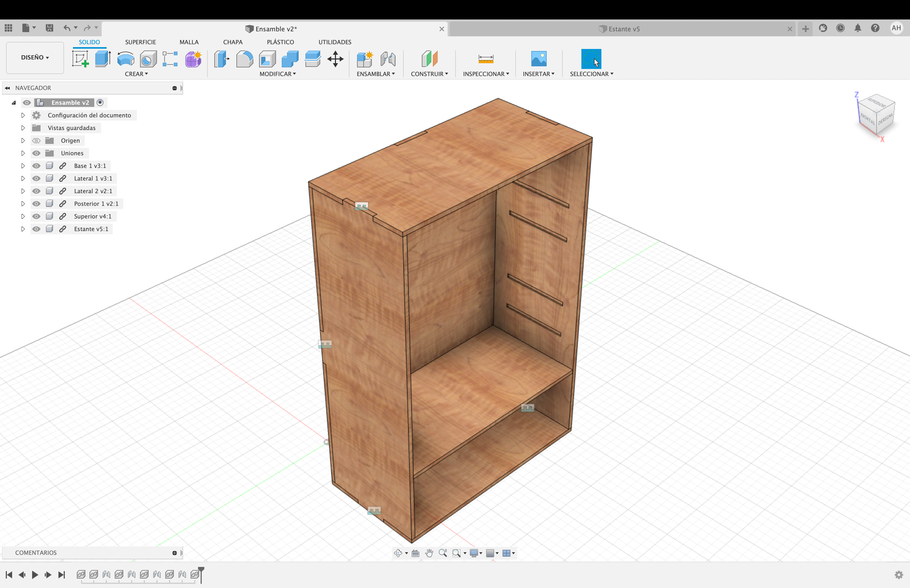Toggle visibility of Posterior 1 v2:1
The image size is (910, 588).
point(37,203)
